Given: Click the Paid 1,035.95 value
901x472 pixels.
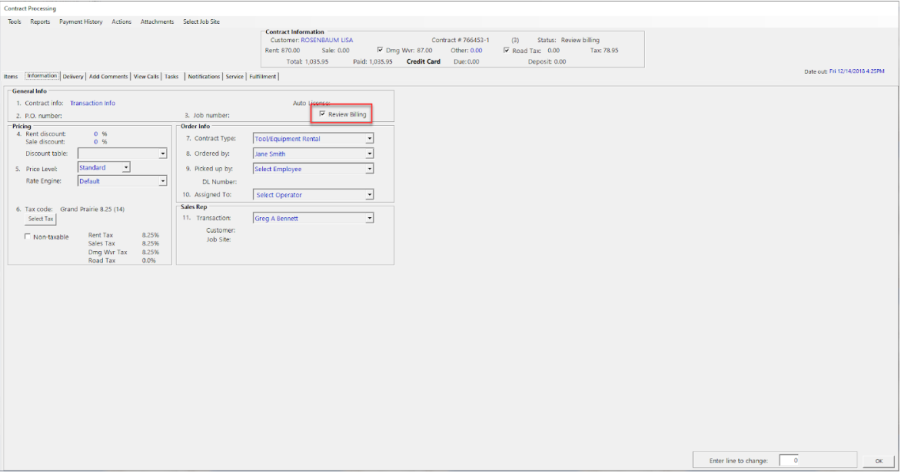Looking at the screenshot, I should [x=380, y=62].
